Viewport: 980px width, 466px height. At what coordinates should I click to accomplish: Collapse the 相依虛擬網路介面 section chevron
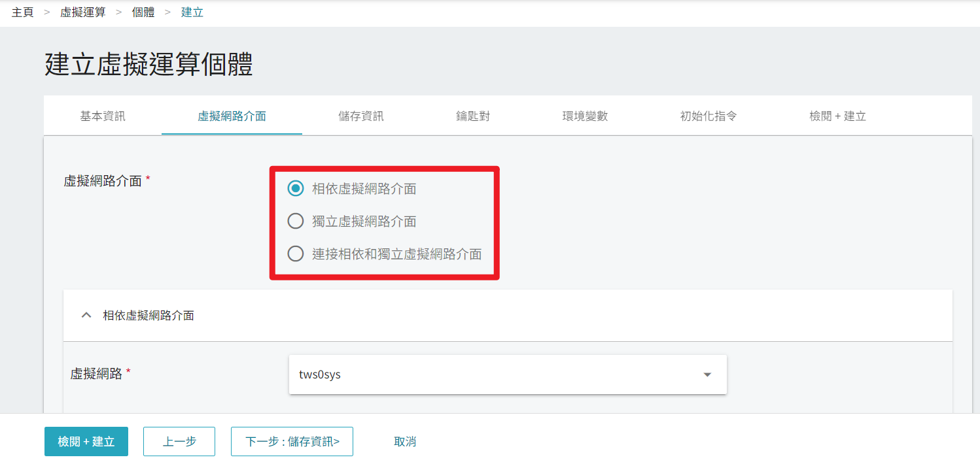86,315
